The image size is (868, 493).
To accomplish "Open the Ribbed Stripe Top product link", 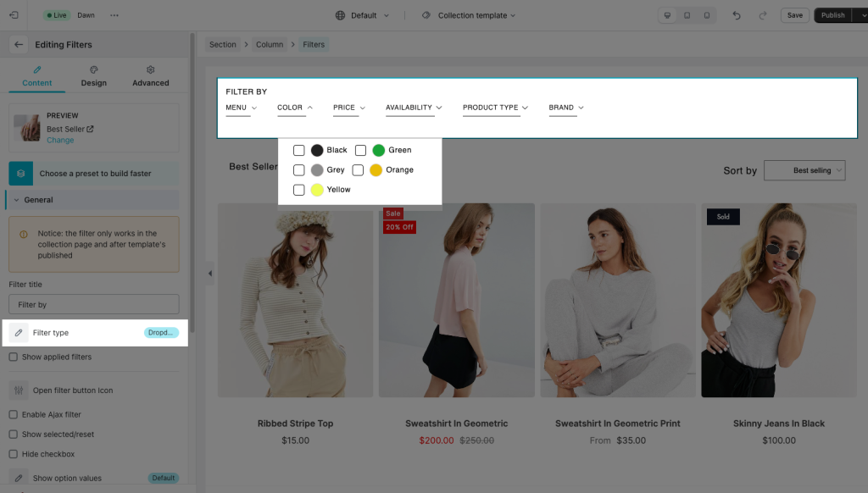I will pyautogui.click(x=295, y=424).
